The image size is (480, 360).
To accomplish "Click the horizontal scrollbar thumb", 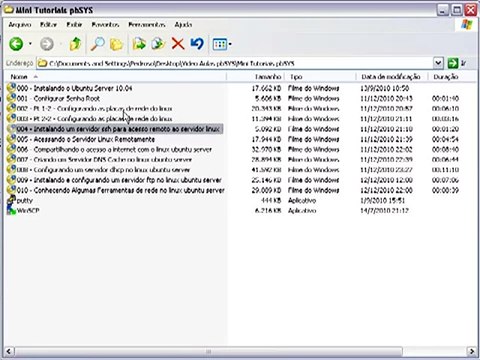I will (x=208, y=351).
